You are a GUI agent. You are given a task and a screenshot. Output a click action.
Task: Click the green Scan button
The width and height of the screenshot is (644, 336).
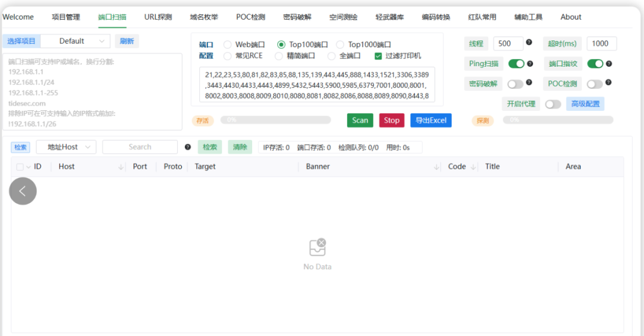pyautogui.click(x=360, y=120)
